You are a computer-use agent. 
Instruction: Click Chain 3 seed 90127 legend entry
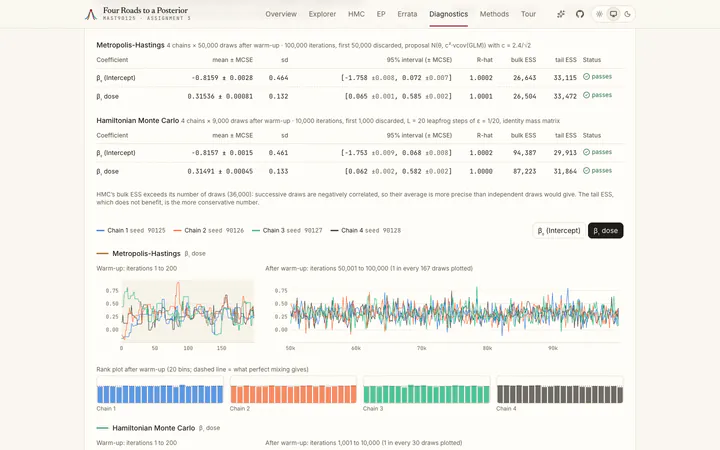click(x=287, y=231)
